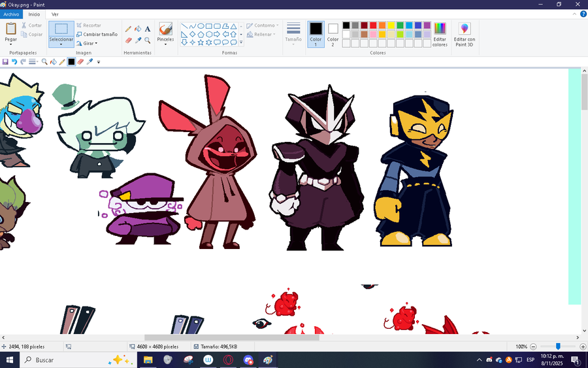Open Opera browser from taskbar

coord(228,360)
